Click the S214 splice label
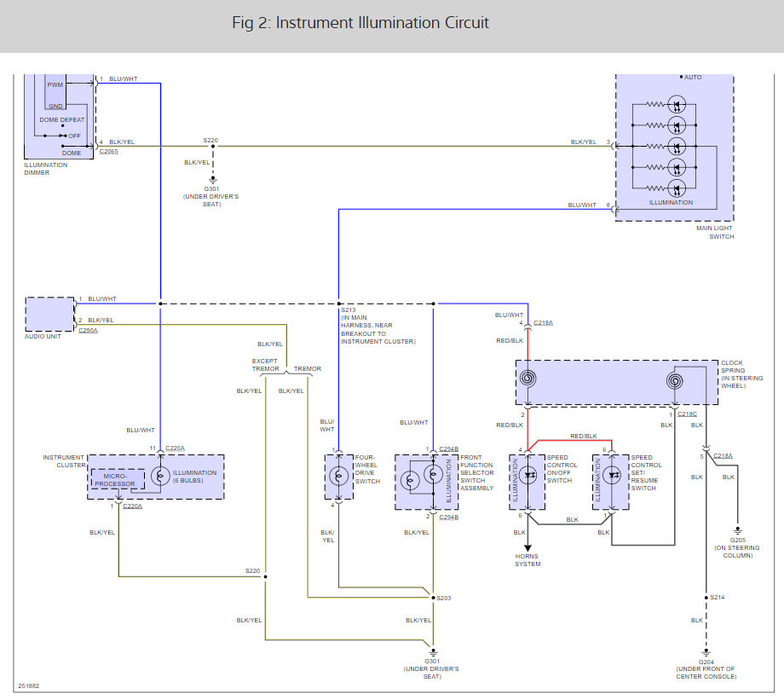The height and width of the screenshot is (700, 784). 717,598
